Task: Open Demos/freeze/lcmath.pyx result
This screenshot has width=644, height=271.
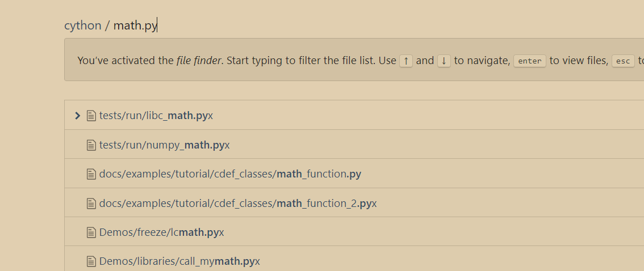Action: pyautogui.click(x=161, y=232)
